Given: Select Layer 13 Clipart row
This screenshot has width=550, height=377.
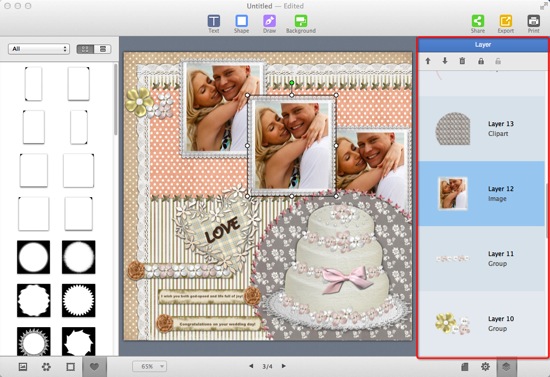Looking at the screenshot, I should [x=481, y=129].
